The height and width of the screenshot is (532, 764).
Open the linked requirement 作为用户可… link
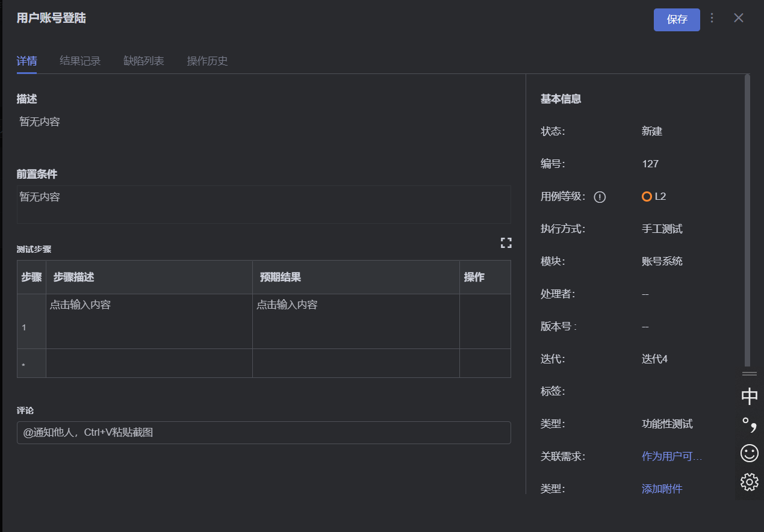point(672,456)
